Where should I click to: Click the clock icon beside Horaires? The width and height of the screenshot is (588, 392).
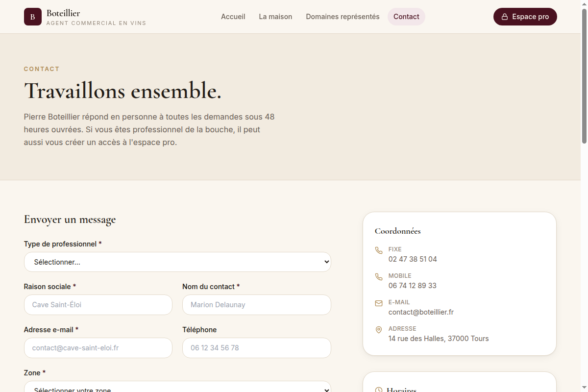pyautogui.click(x=379, y=390)
